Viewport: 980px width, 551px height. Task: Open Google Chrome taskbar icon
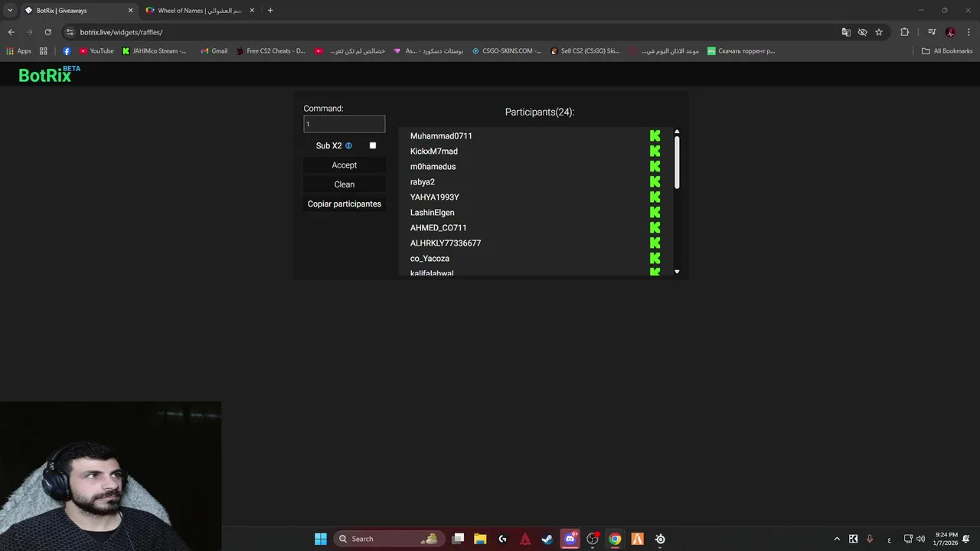click(615, 539)
